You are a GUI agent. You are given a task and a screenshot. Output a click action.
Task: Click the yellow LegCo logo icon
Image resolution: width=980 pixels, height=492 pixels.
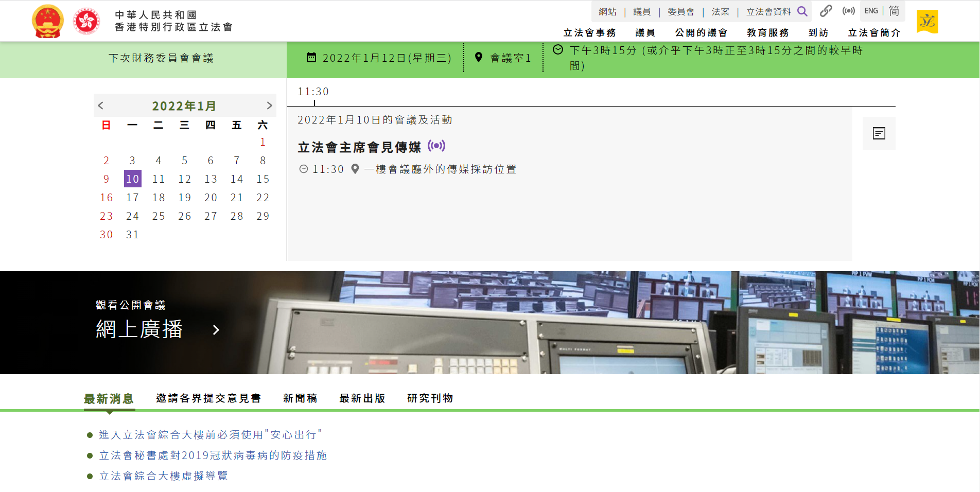[927, 22]
